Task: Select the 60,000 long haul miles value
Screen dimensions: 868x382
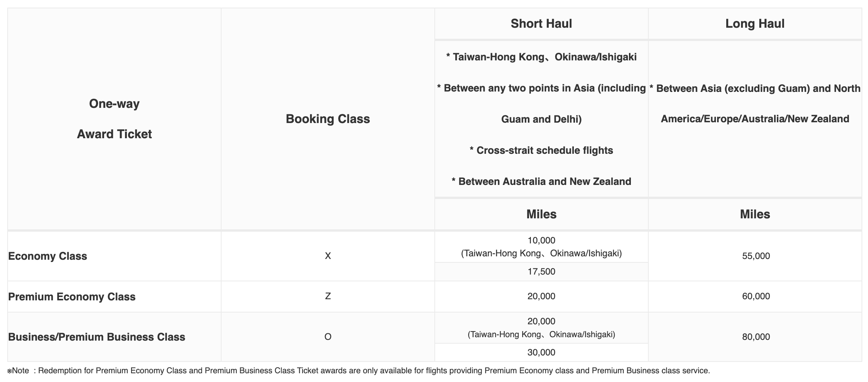Action: click(756, 297)
